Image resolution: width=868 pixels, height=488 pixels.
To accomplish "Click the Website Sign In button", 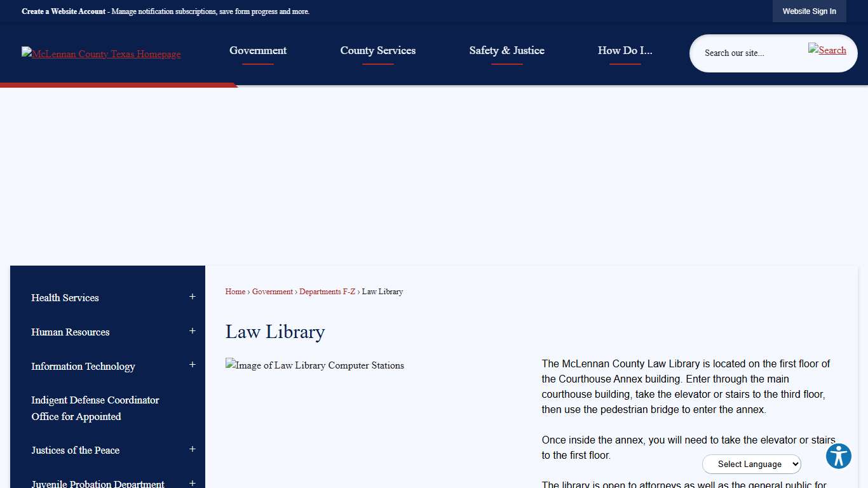I will coord(809,11).
